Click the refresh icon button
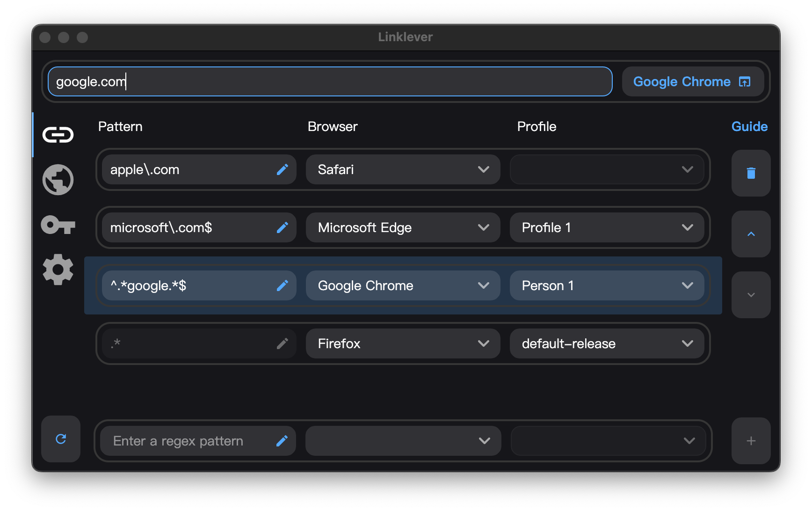812x511 pixels. tap(61, 439)
